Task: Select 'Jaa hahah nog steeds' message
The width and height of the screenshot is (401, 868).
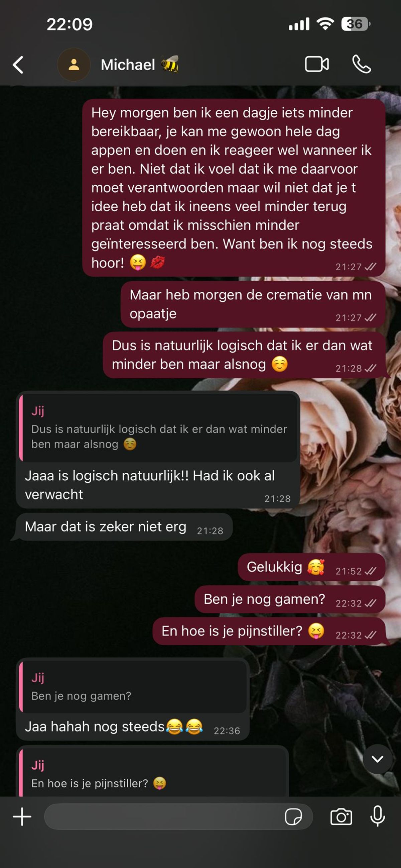Action: [133, 727]
